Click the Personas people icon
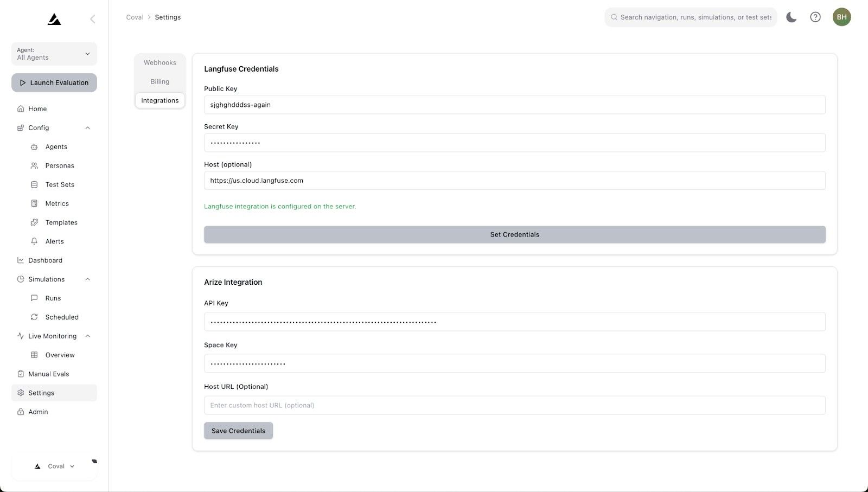Viewport: 868px width, 492px height. (x=34, y=166)
